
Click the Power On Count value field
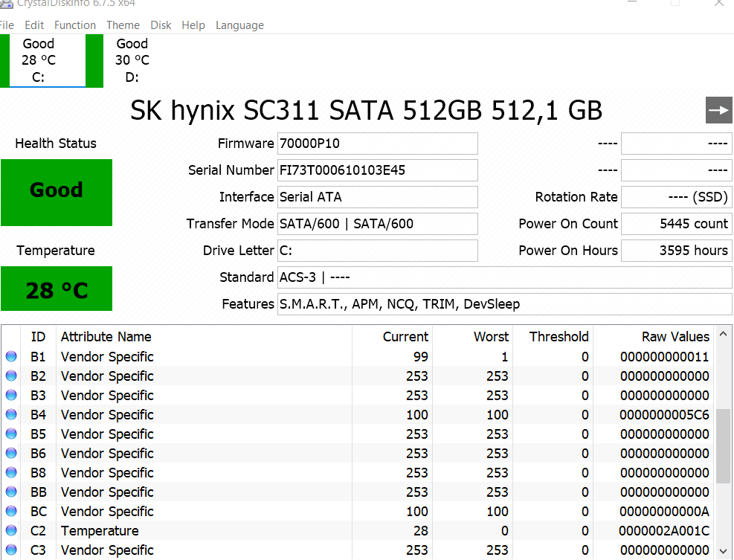[x=677, y=224]
